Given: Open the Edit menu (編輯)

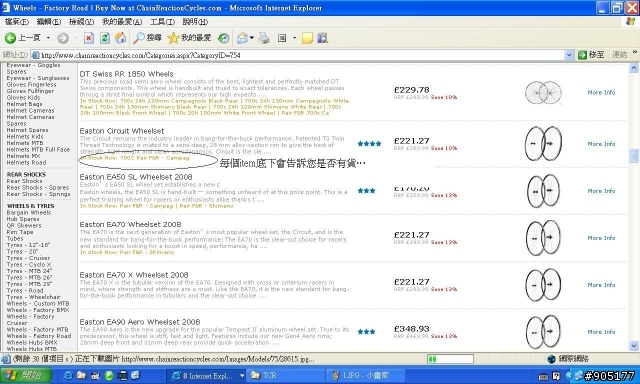Looking at the screenshot, I should tap(49, 22).
